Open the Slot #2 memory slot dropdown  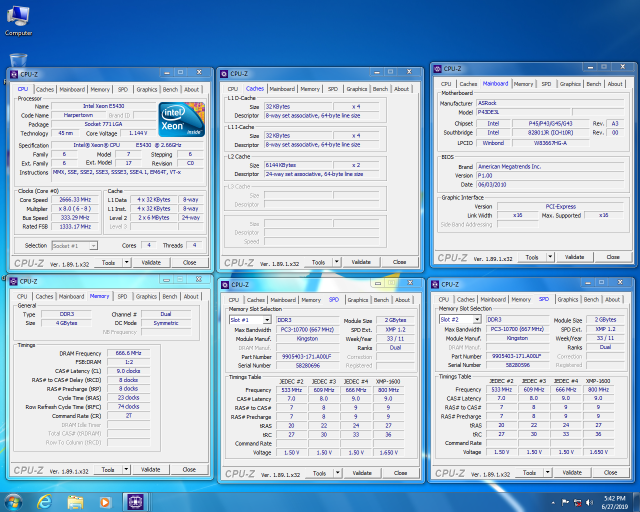[x=461, y=320]
